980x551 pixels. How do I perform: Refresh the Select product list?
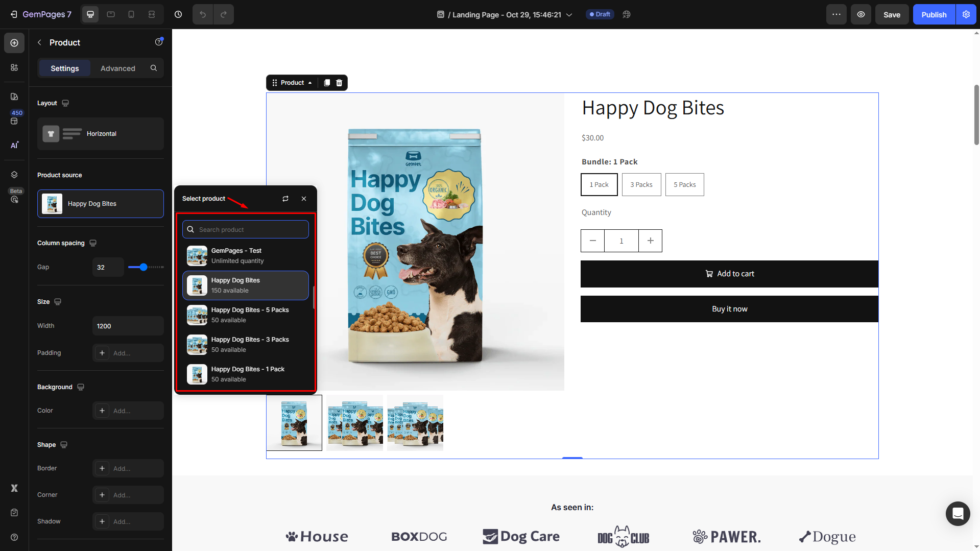pyautogui.click(x=285, y=199)
